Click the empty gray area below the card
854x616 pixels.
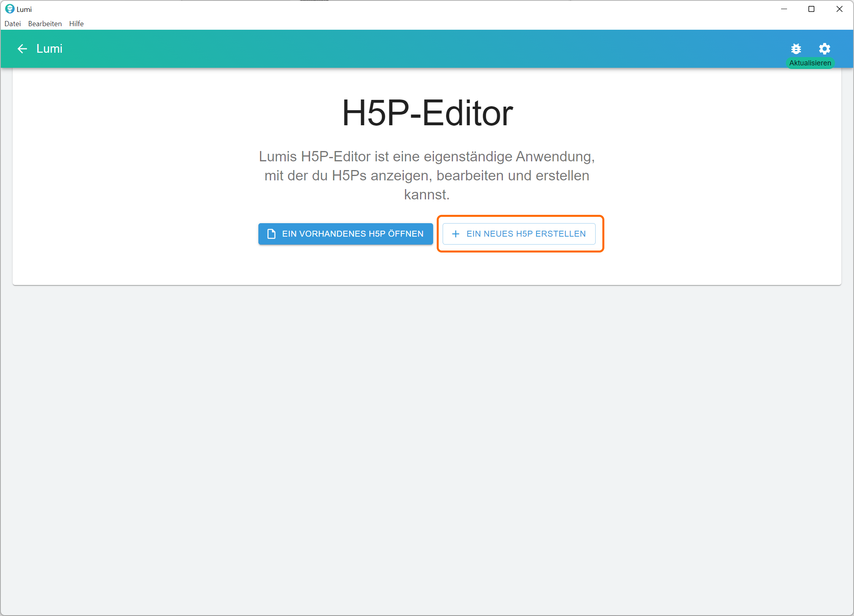(x=427, y=436)
